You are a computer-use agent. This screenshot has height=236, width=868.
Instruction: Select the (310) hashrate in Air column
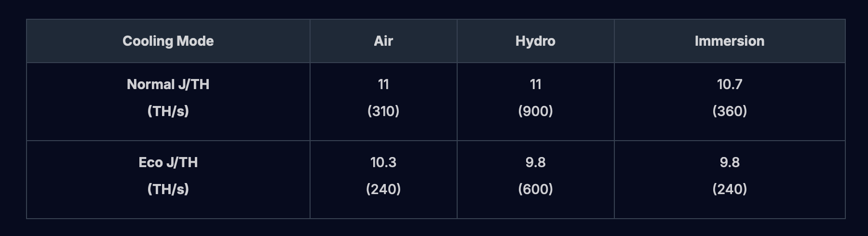pyautogui.click(x=383, y=111)
